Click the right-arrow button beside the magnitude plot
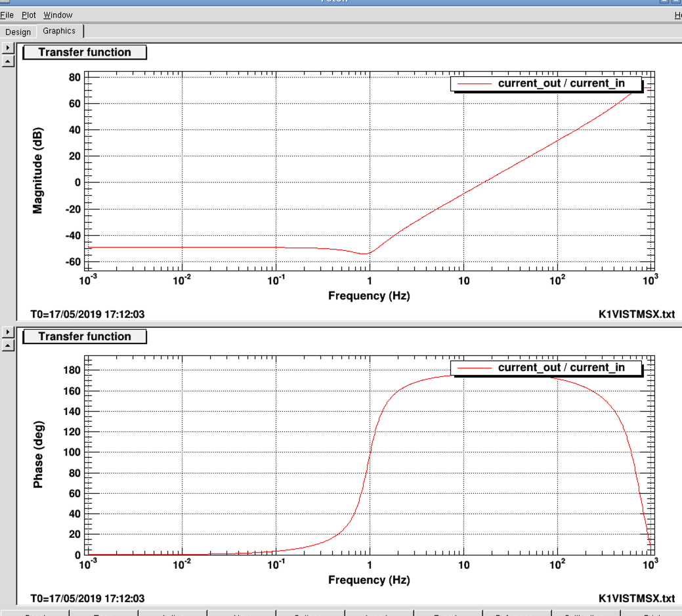 click(8, 47)
